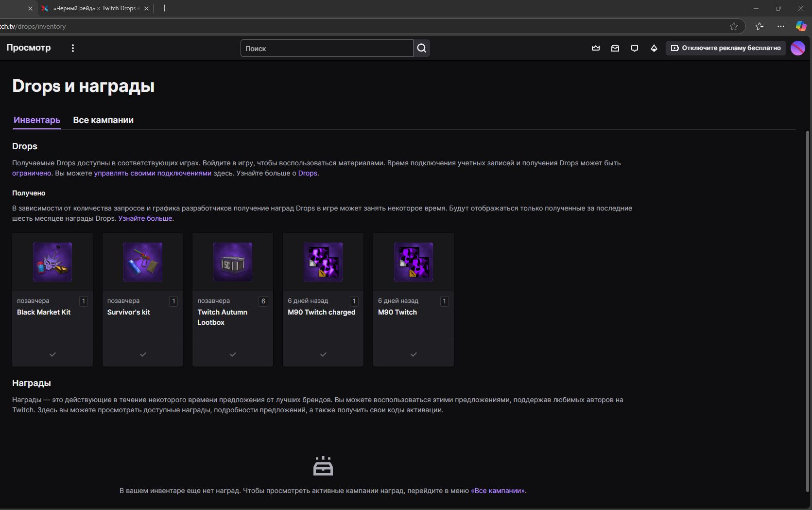Click the Black Market Kit image
This screenshot has width=812, height=510.
[52, 262]
